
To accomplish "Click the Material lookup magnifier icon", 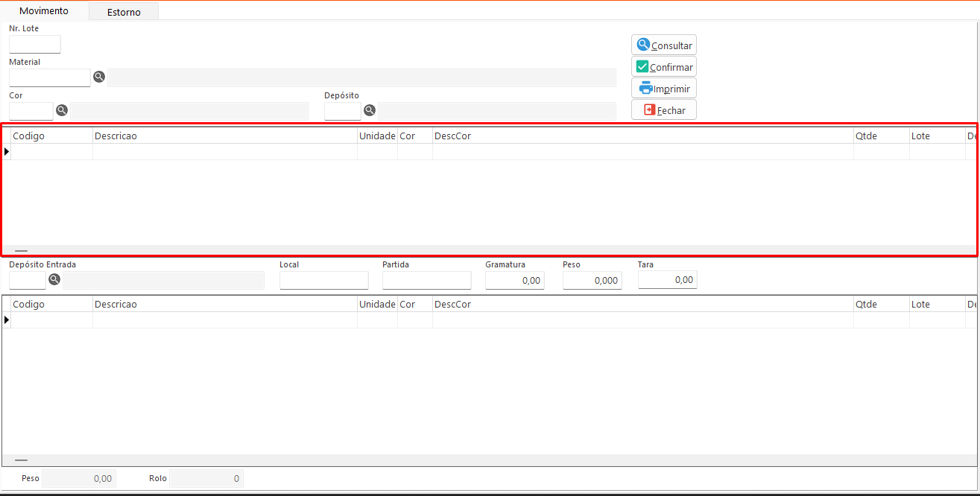I will [x=99, y=76].
